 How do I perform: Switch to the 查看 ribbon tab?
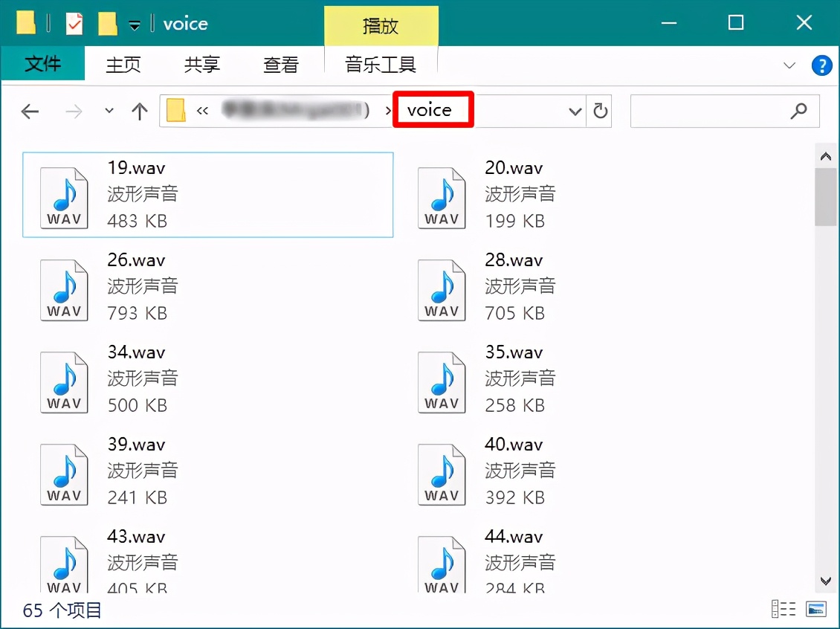(x=280, y=65)
